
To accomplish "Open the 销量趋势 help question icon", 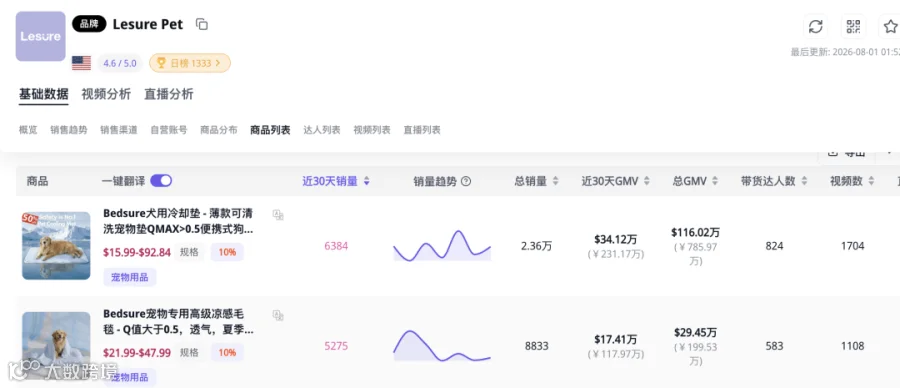I will (466, 181).
